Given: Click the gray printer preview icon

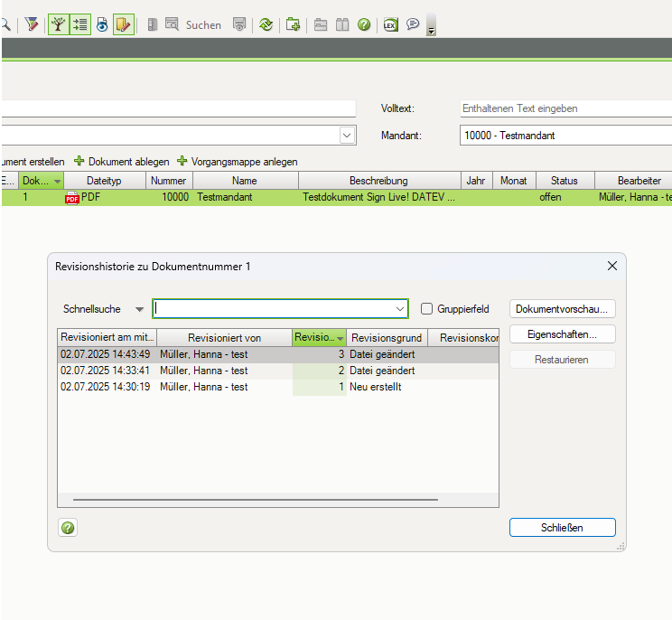Looking at the screenshot, I should click(x=239, y=24).
